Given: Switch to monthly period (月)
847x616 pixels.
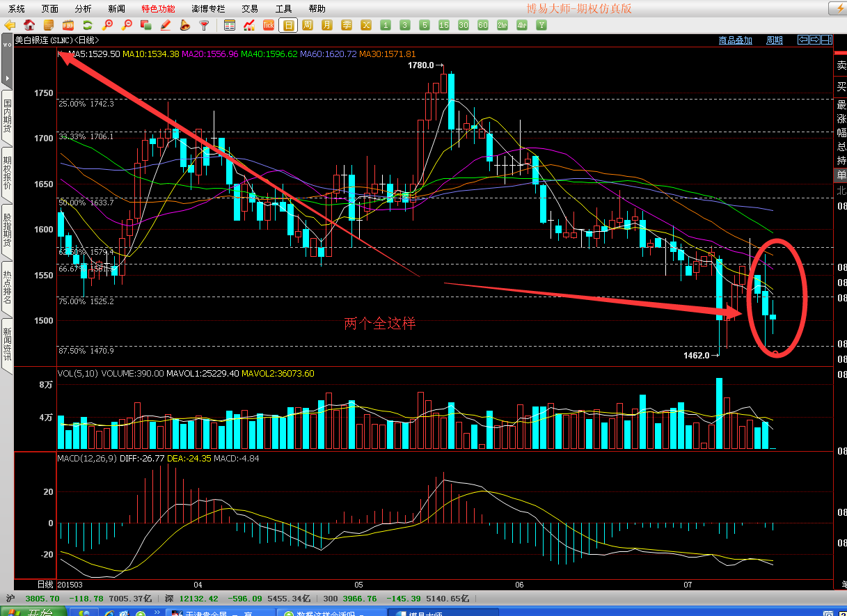Looking at the screenshot, I should (327, 25).
